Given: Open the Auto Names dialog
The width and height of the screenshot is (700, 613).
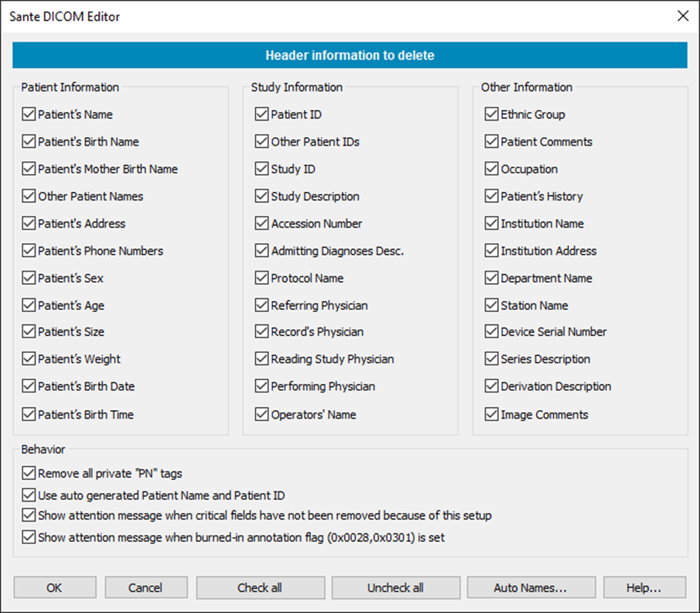Looking at the screenshot, I should coord(530,587).
